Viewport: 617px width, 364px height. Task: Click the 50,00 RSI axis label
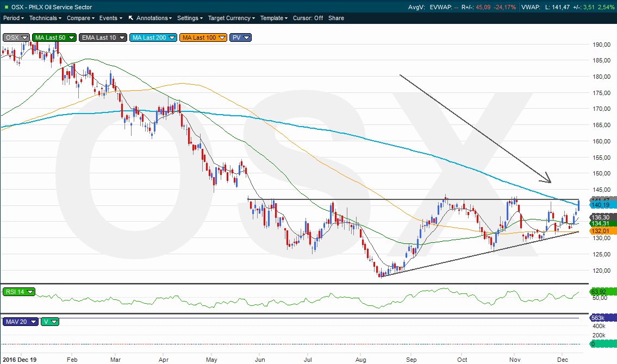600,298
